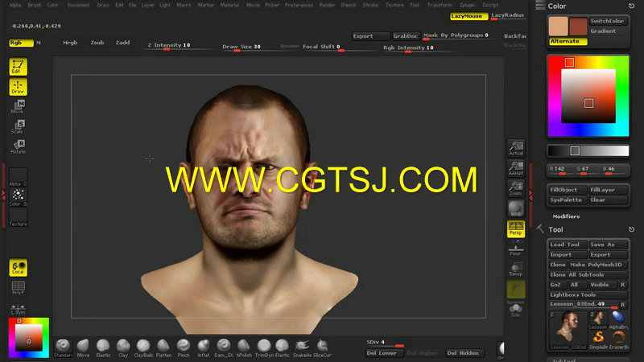The image size is (644, 362).
Task: Open the Preferences menu
Action: pyautogui.click(x=299, y=5)
